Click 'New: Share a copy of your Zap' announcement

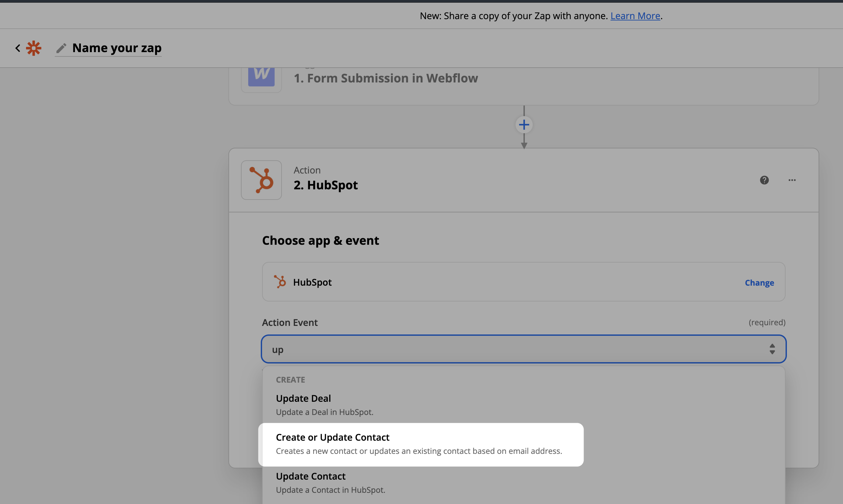(x=514, y=16)
